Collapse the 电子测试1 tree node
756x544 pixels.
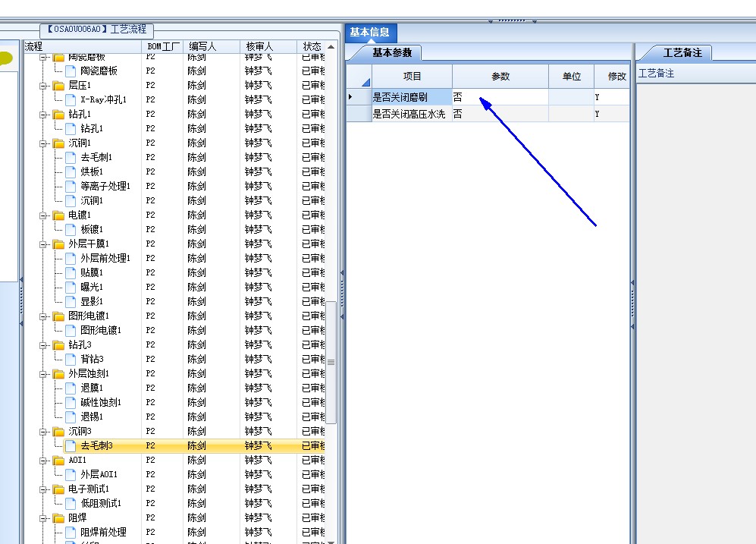(x=43, y=489)
